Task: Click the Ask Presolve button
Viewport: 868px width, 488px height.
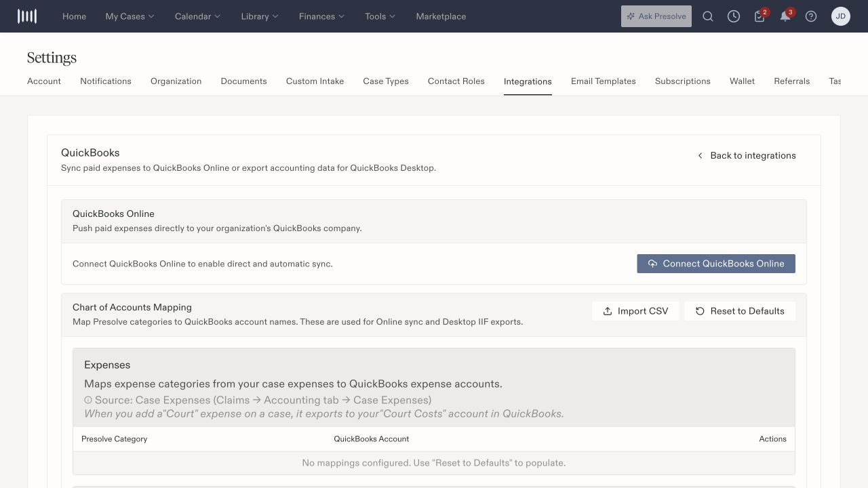Action: [x=656, y=16]
